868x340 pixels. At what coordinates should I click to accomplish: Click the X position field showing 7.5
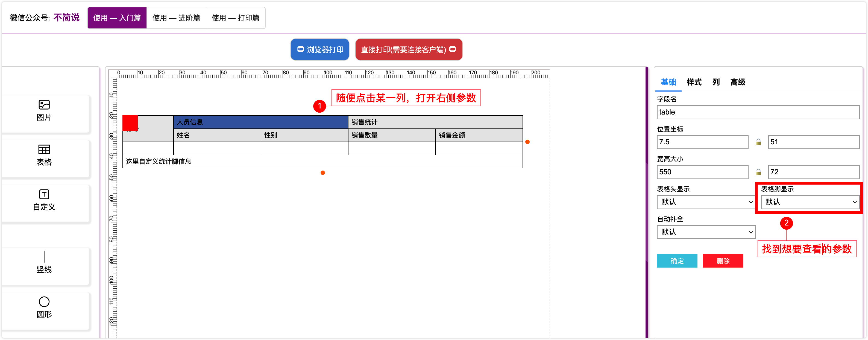click(x=703, y=142)
